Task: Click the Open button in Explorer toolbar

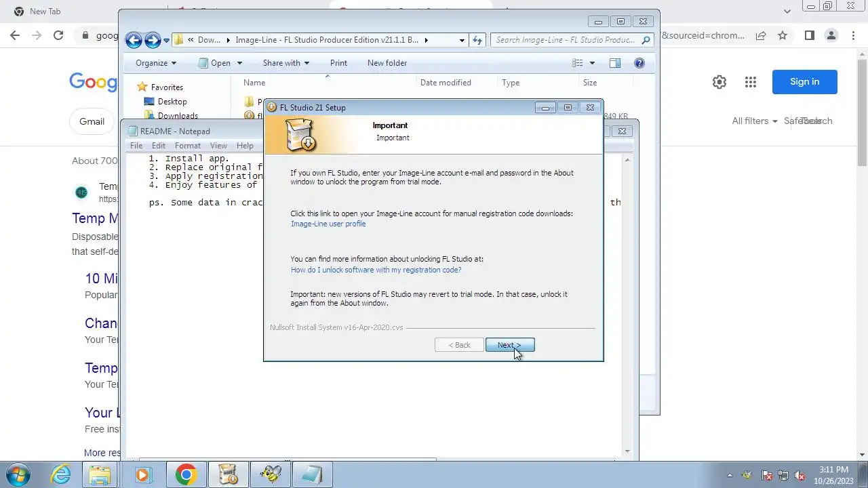Action: (214, 63)
